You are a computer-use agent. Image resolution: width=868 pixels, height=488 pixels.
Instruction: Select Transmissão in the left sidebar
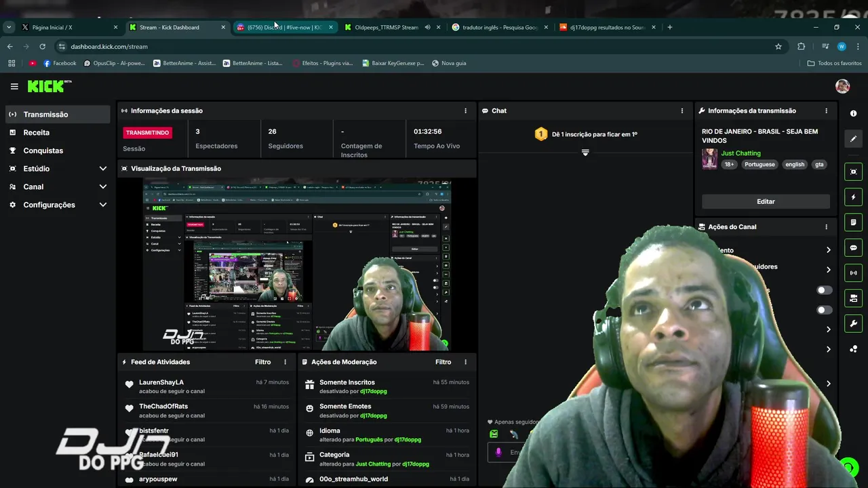point(58,115)
